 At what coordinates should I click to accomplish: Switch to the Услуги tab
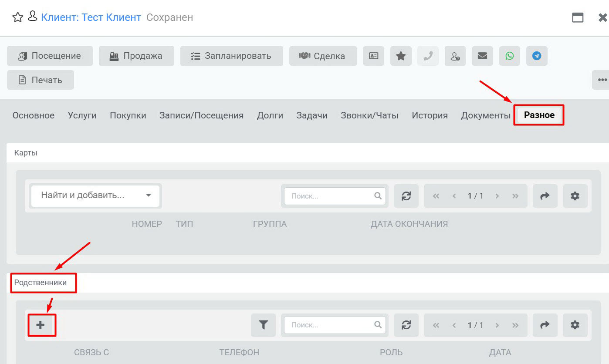[x=82, y=115]
